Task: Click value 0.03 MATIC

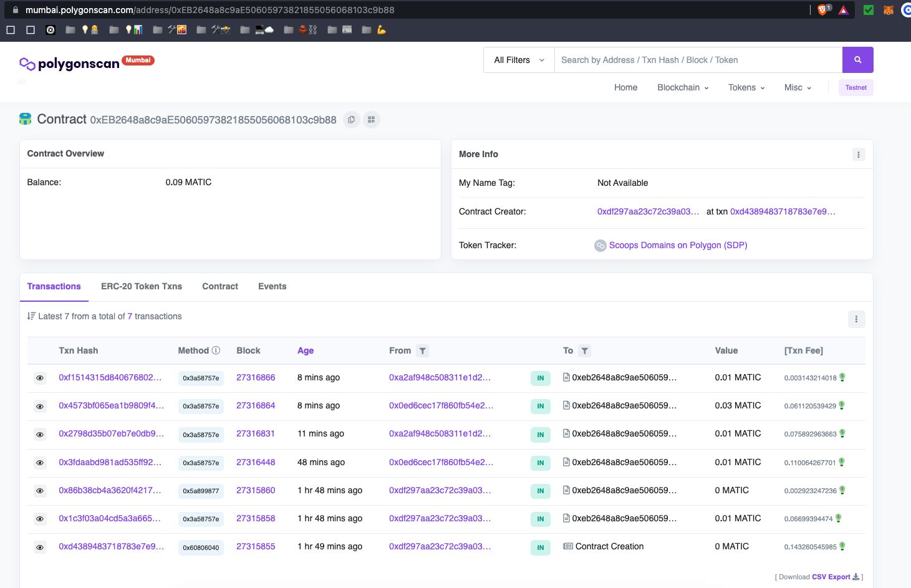Action: (x=738, y=405)
